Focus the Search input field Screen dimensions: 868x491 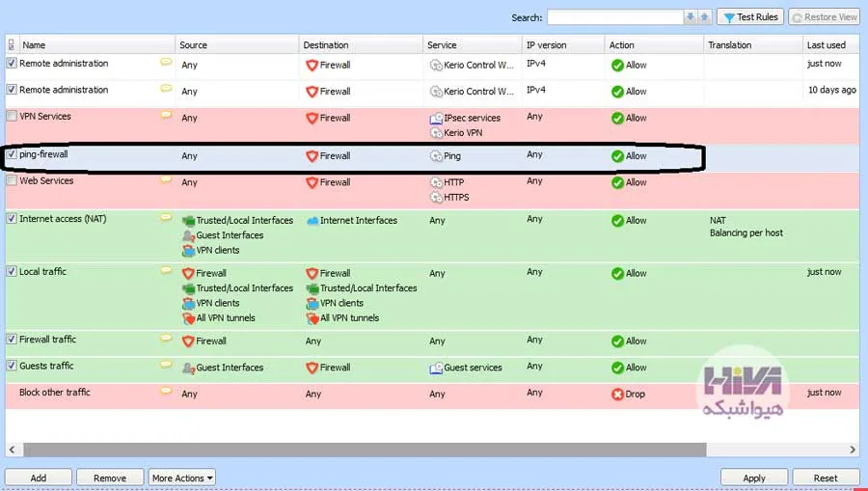pos(615,17)
